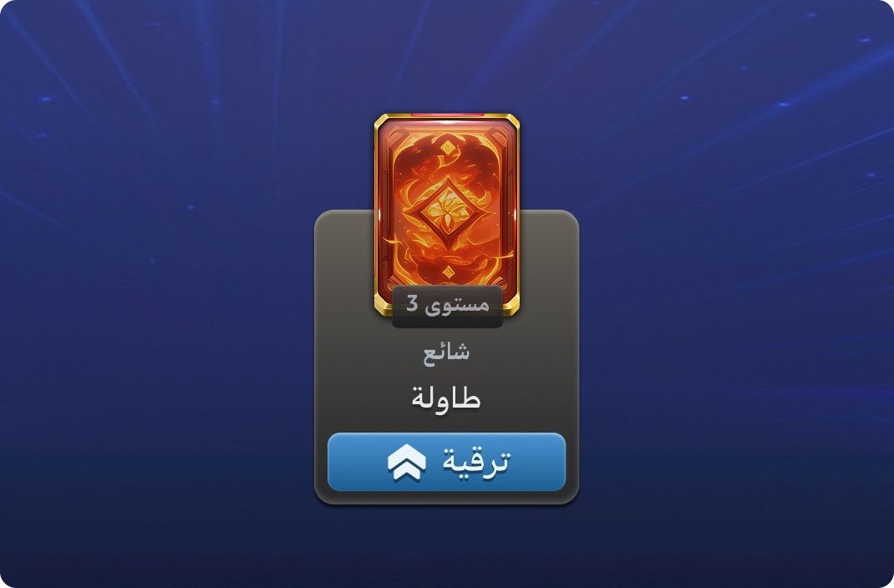Click the large diamond emblem on card
The width and height of the screenshot is (894, 588).
point(448,214)
